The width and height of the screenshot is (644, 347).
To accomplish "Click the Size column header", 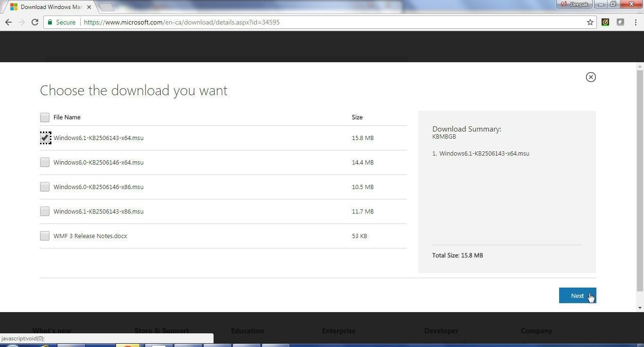I will (x=357, y=117).
